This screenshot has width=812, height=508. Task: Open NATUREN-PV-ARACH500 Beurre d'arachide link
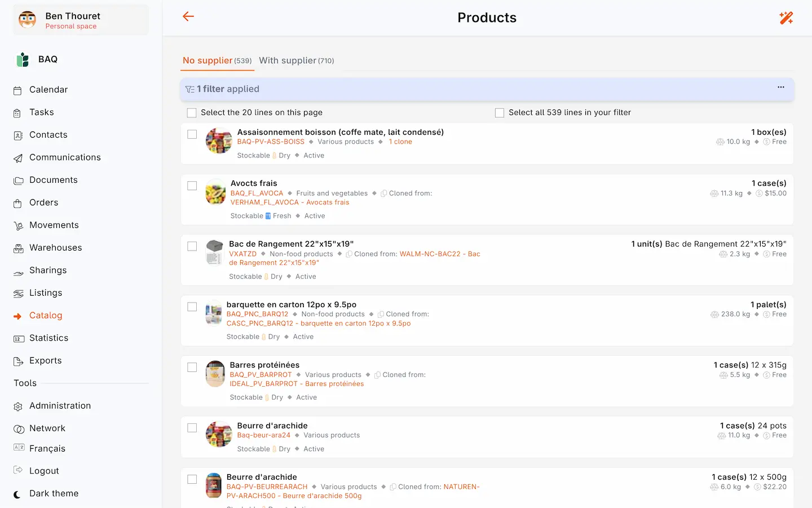(x=353, y=491)
